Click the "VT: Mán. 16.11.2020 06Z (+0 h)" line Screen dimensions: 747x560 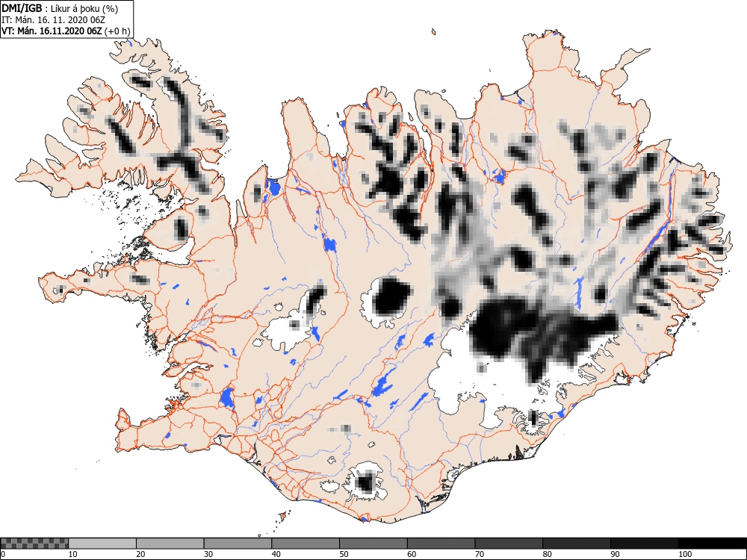point(66,31)
